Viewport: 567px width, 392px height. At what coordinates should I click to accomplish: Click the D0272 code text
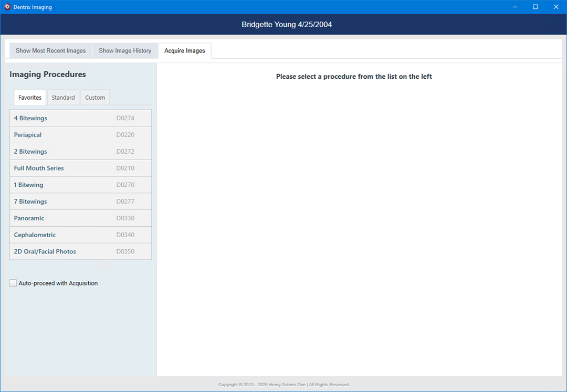125,151
